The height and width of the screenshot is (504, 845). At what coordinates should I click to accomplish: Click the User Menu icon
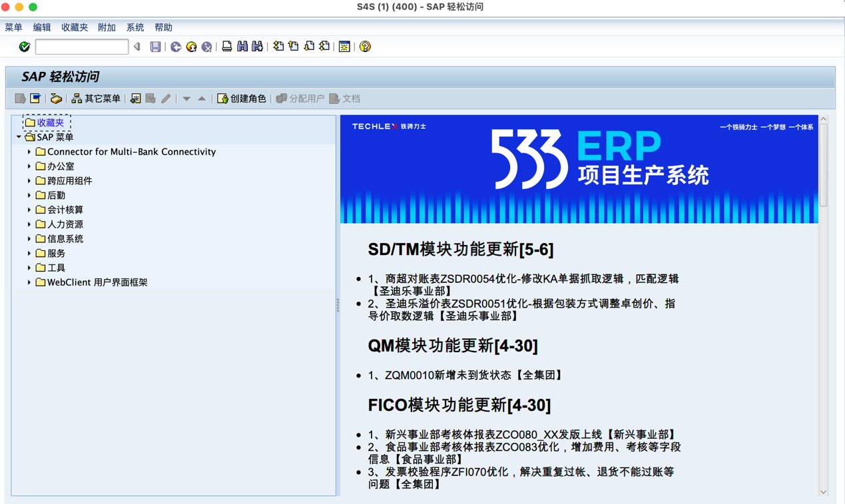coord(21,99)
